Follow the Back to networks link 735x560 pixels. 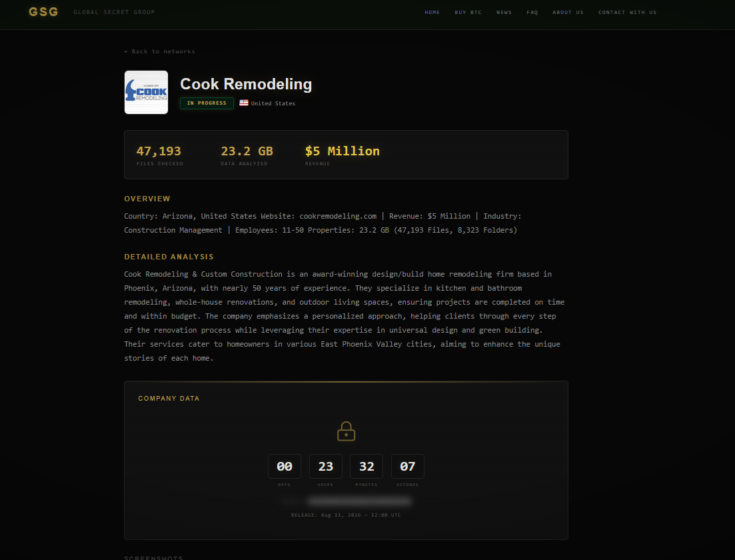(x=159, y=51)
